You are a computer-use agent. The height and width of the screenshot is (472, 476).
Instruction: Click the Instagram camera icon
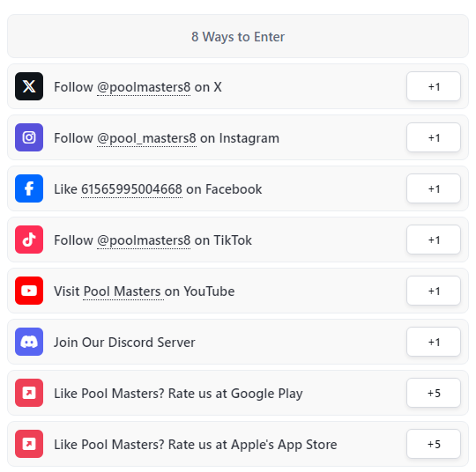click(x=29, y=137)
